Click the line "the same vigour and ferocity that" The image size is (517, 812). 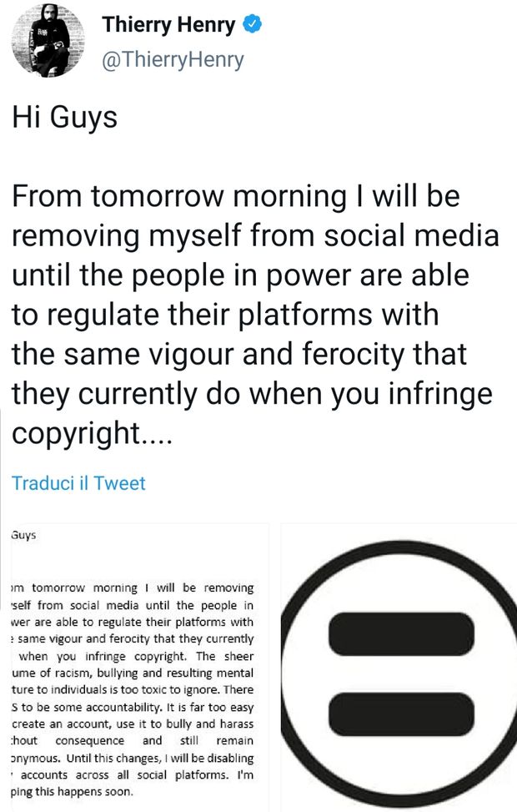(238, 353)
